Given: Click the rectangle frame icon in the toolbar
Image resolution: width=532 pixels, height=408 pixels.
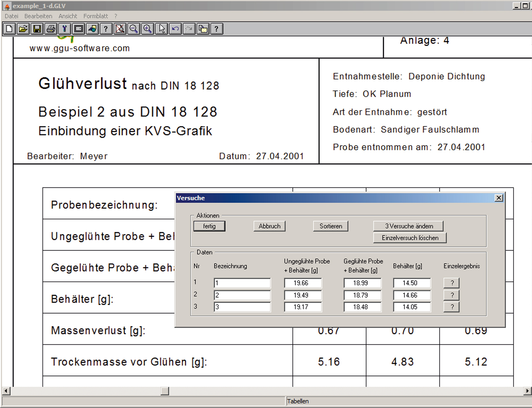Looking at the screenshot, I should 78,29.
